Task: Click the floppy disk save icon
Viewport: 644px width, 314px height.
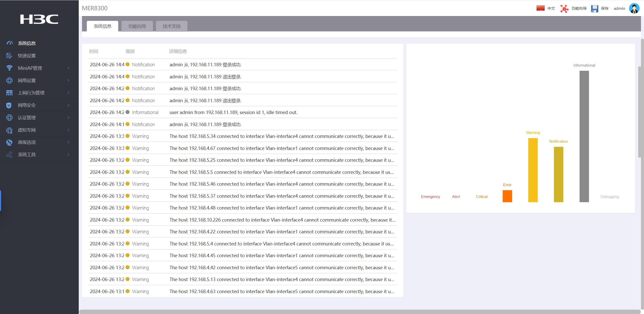Action: [594, 9]
